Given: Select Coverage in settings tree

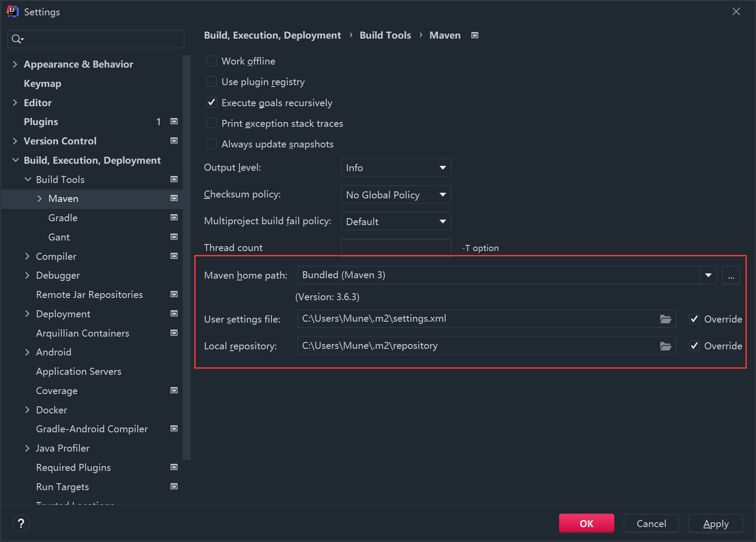Looking at the screenshot, I should click(x=57, y=391).
